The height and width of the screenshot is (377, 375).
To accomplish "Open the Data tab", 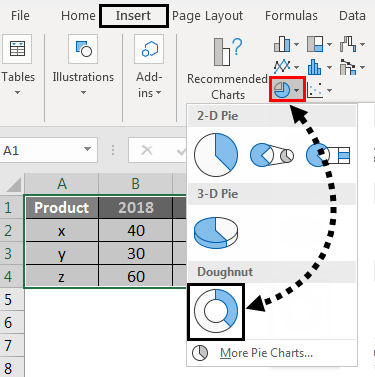I will (352, 16).
